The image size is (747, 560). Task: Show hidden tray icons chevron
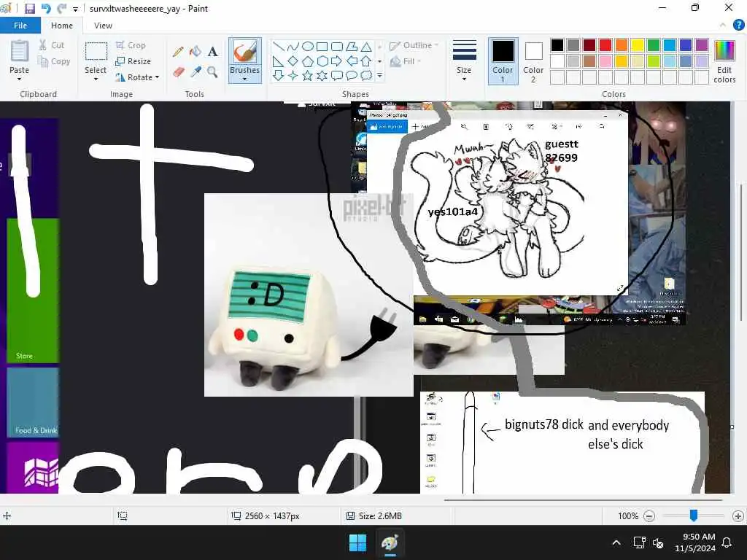click(616, 542)
